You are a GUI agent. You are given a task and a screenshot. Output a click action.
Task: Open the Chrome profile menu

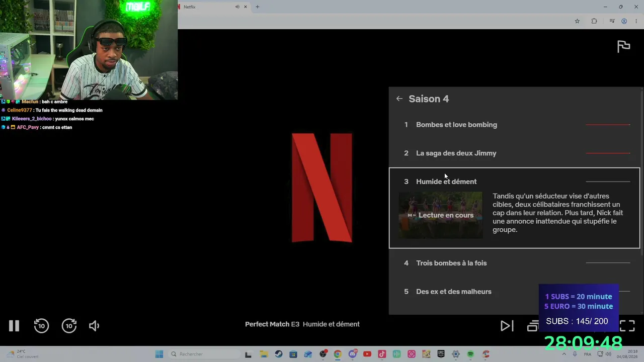click(624, 21)
